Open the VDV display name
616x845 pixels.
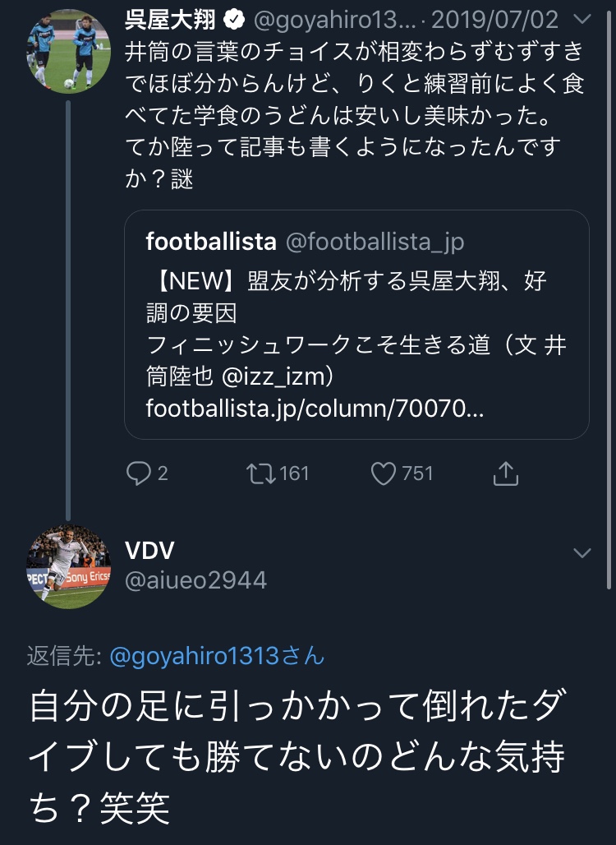coord(149,551)
